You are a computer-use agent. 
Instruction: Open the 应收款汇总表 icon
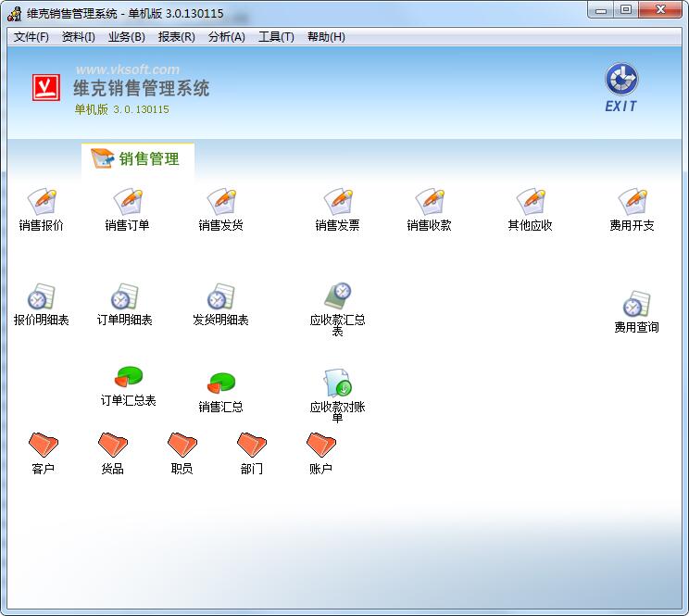[337, 295]
